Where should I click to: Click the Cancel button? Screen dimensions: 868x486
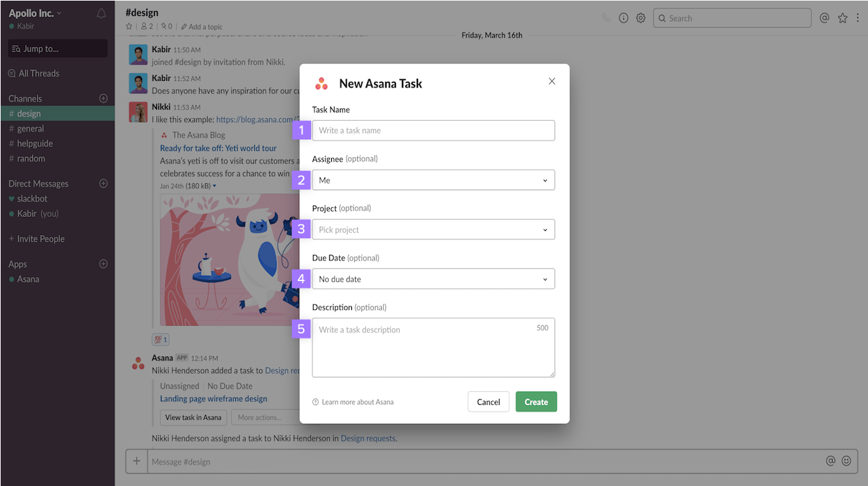[x=488, y=402]
